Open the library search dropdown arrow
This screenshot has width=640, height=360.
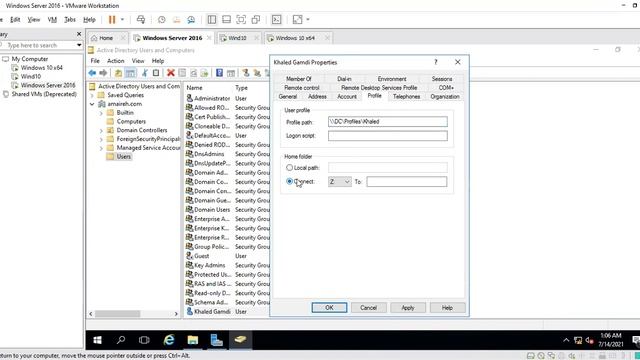[x=79, y=45]
